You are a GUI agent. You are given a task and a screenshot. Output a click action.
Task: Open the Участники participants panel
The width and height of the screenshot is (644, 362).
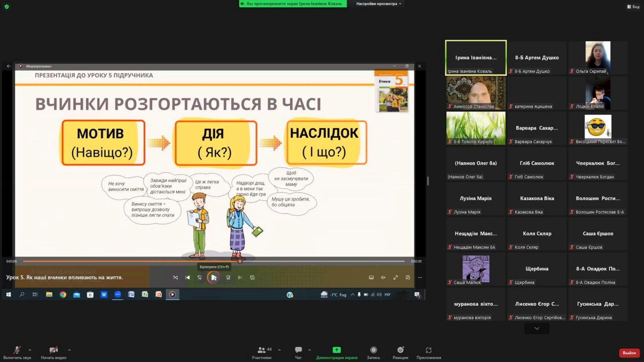click(x=262, y=352)
